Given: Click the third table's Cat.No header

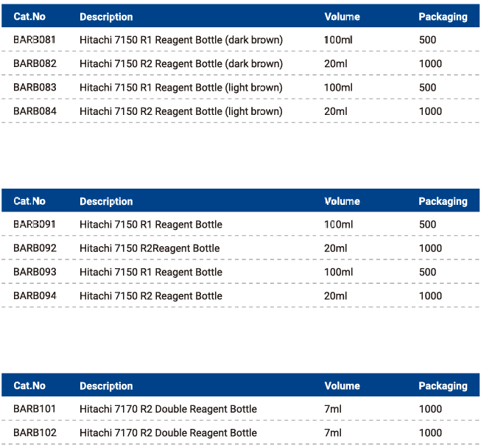Looking at the screenshot, I should (29, 386).
